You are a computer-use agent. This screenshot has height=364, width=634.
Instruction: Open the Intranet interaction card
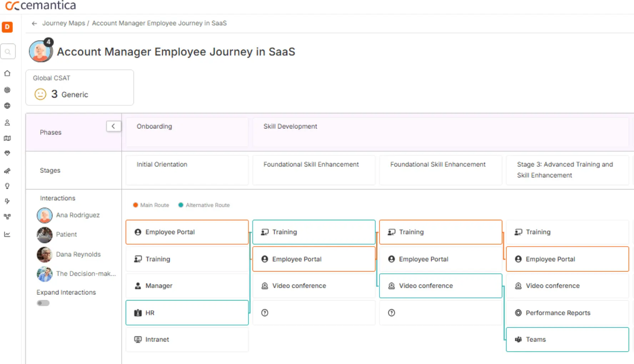point(187,339)
